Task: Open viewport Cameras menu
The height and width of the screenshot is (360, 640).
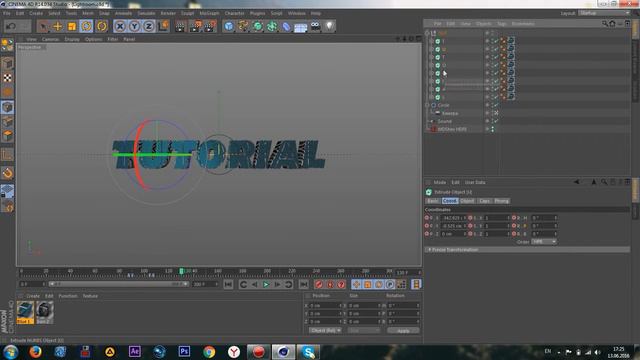Action: click(x=51, y=39)
